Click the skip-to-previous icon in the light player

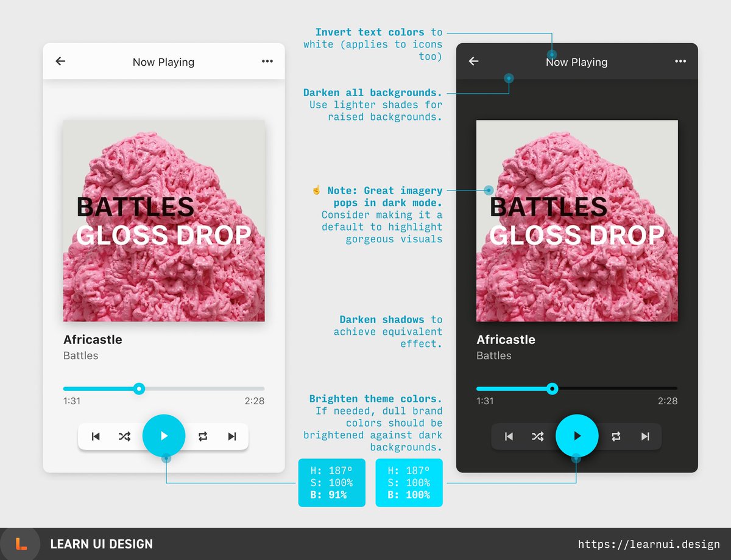click(x=96, y=436)
